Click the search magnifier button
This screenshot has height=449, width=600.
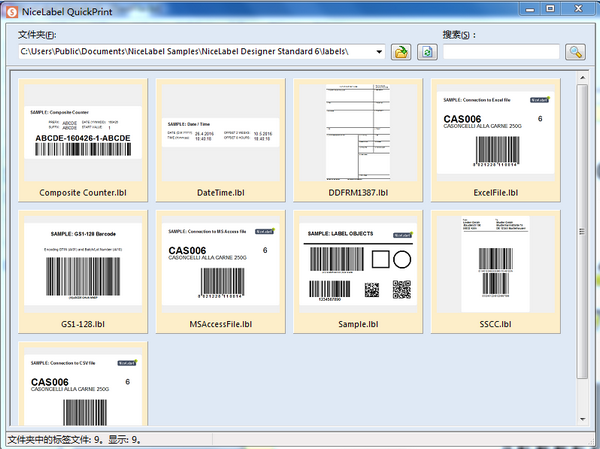click(575, 52)
